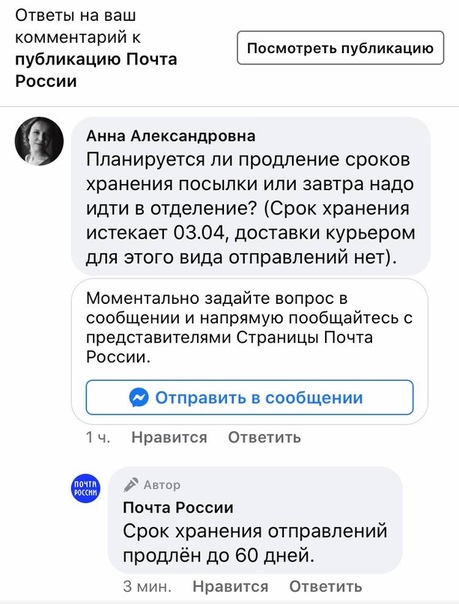Select Anna's comment about сроков хранения
The height and width of the screenshot is (604, 459).
click(x=250, y=208)
